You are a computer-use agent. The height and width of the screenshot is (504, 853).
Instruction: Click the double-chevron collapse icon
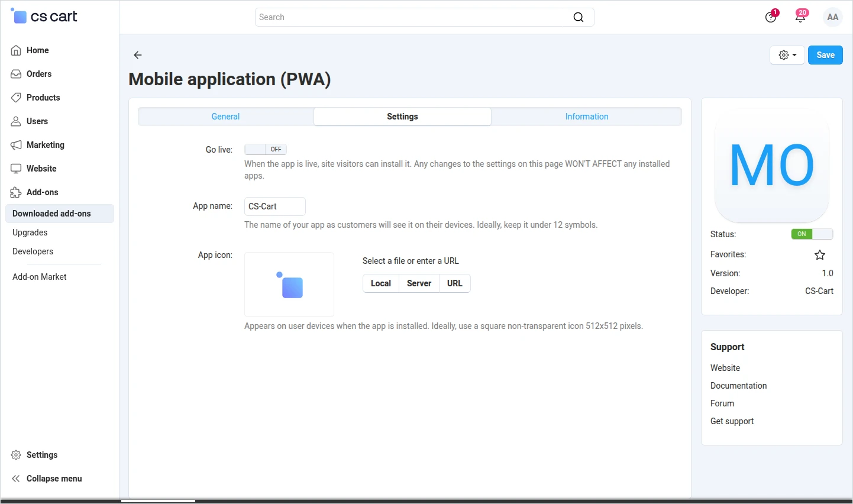(16, 479)
